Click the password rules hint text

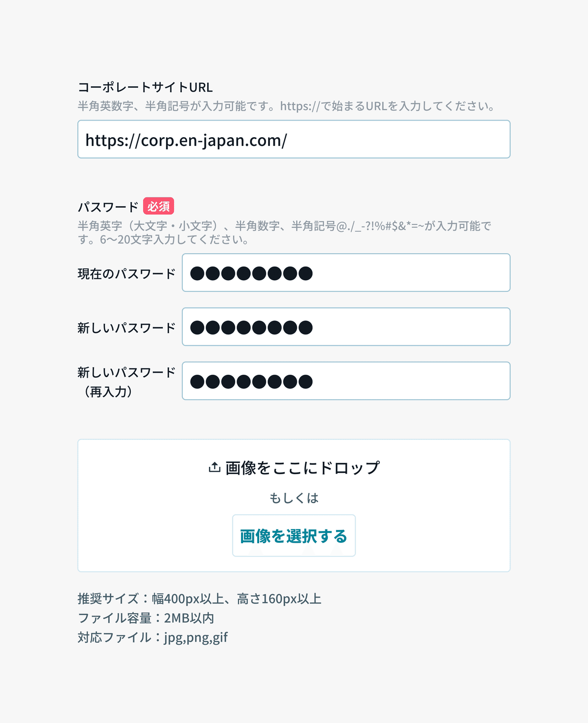click(x=284, y=233)
